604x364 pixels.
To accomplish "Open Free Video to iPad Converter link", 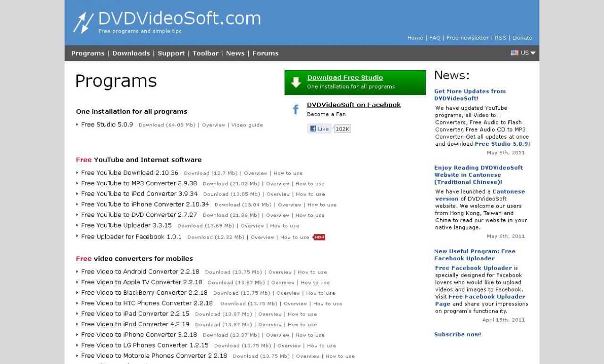I will pos(135,314).
